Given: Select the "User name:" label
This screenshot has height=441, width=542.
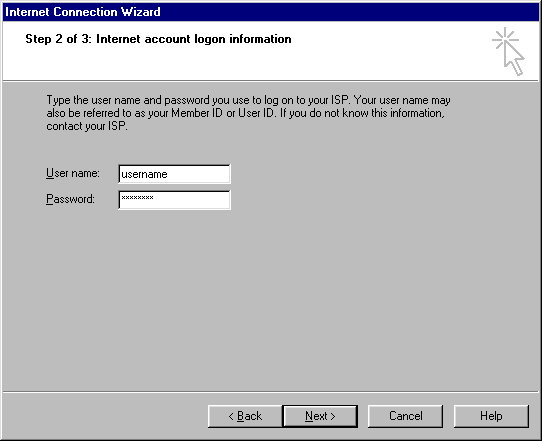Looking at the screenshot, I should (73, 173).
